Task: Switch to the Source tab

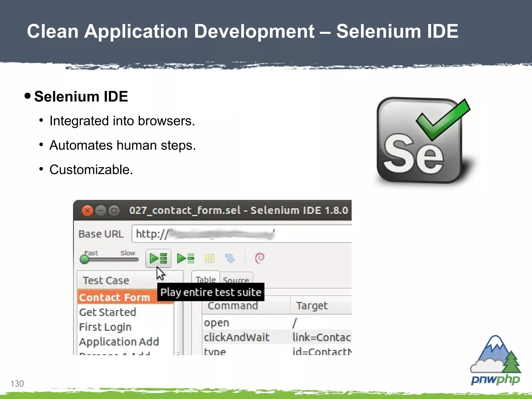Action: (236, 280)
